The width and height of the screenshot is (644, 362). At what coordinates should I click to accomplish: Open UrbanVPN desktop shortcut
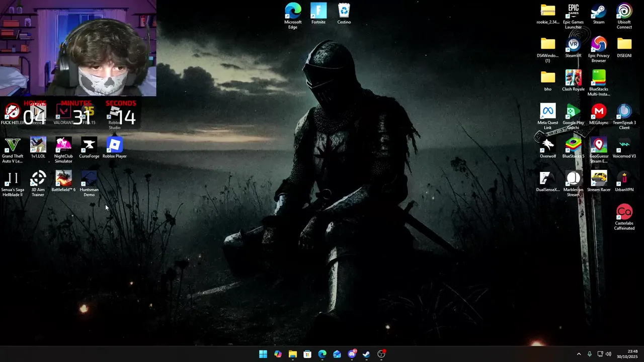(624, 181)
